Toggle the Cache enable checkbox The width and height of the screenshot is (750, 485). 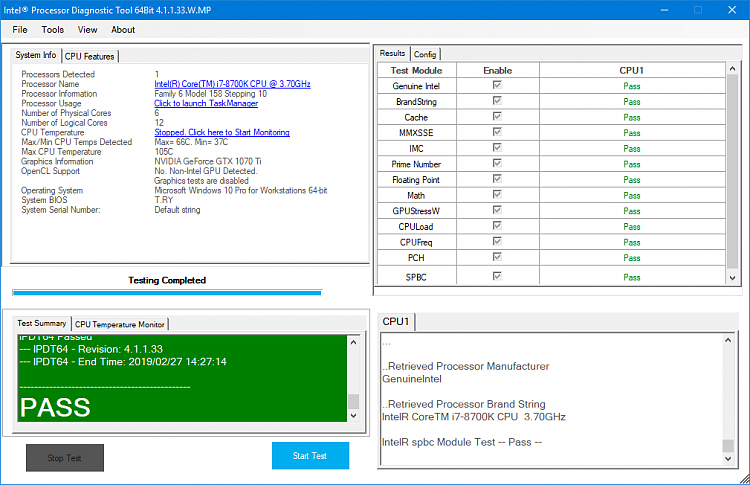click(497, 116)
